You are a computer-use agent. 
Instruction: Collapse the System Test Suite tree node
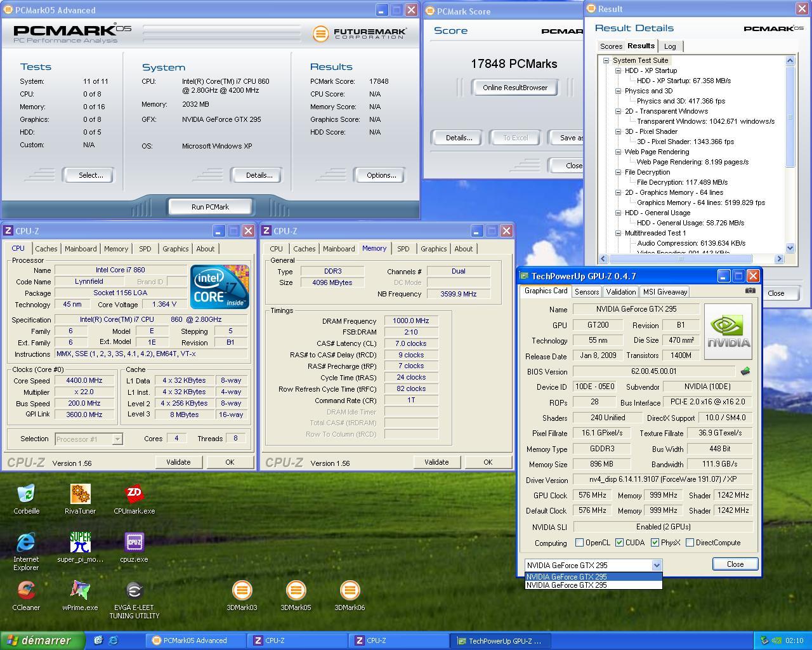tap(606, 60)
